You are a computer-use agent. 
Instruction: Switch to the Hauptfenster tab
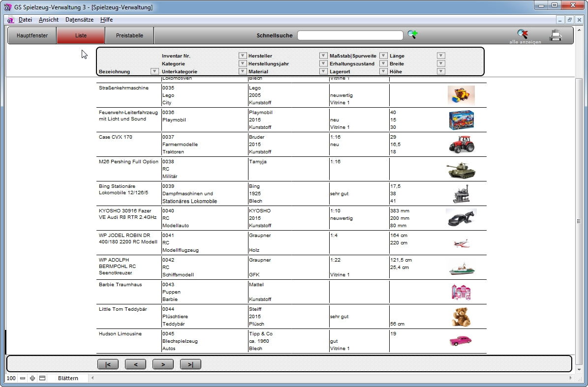point(32,35)
